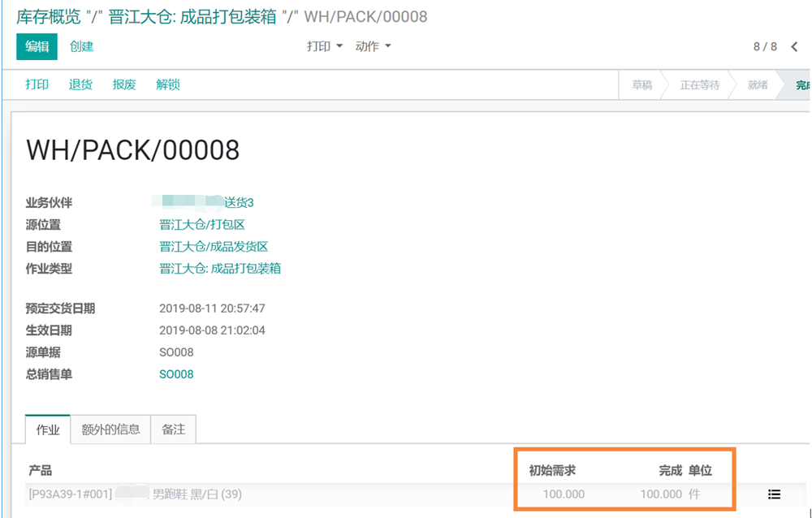Click the 编辑 edit button
Viewport: 812px width, 518px height.
coord(37,46)
